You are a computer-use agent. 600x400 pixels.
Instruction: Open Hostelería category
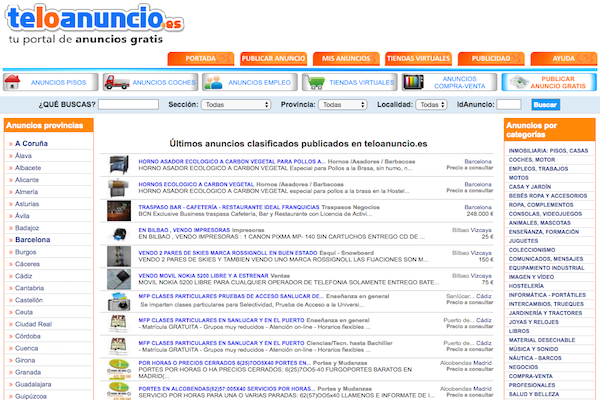pyautogui.click(x=526, y=286)
